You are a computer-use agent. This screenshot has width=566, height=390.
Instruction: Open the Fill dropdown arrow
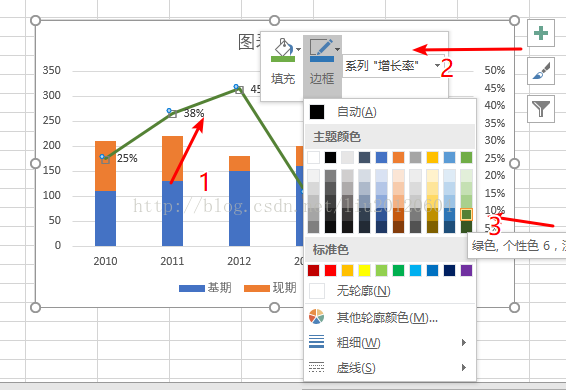(299, 49)
